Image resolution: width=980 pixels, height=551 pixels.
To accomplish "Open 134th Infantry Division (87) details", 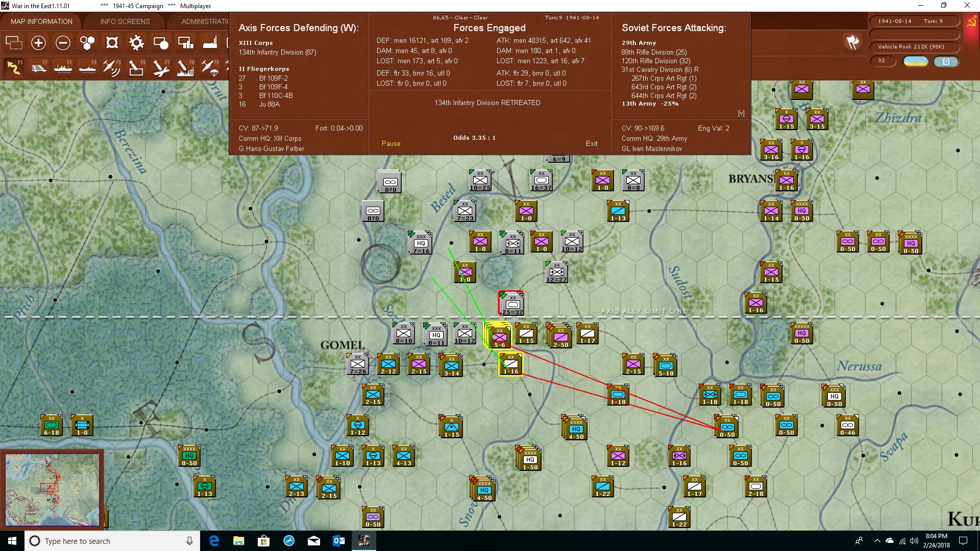I will (x=278, y=52).
